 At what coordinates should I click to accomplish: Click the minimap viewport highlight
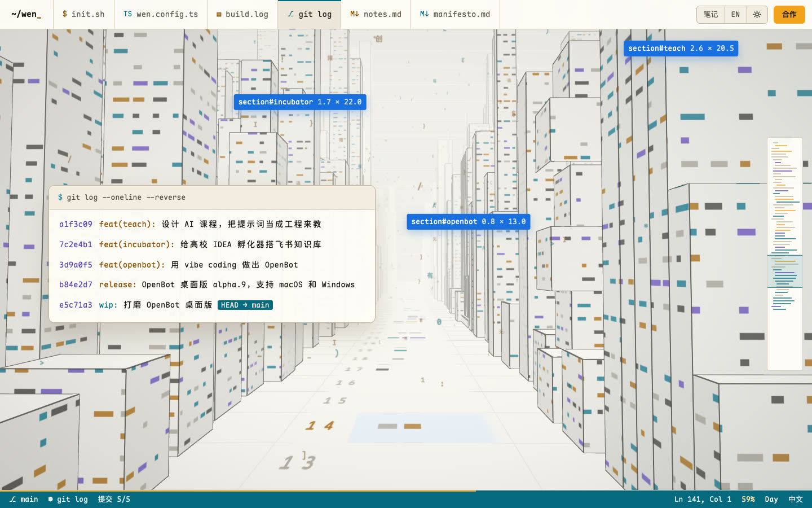(x=785, y=271)
